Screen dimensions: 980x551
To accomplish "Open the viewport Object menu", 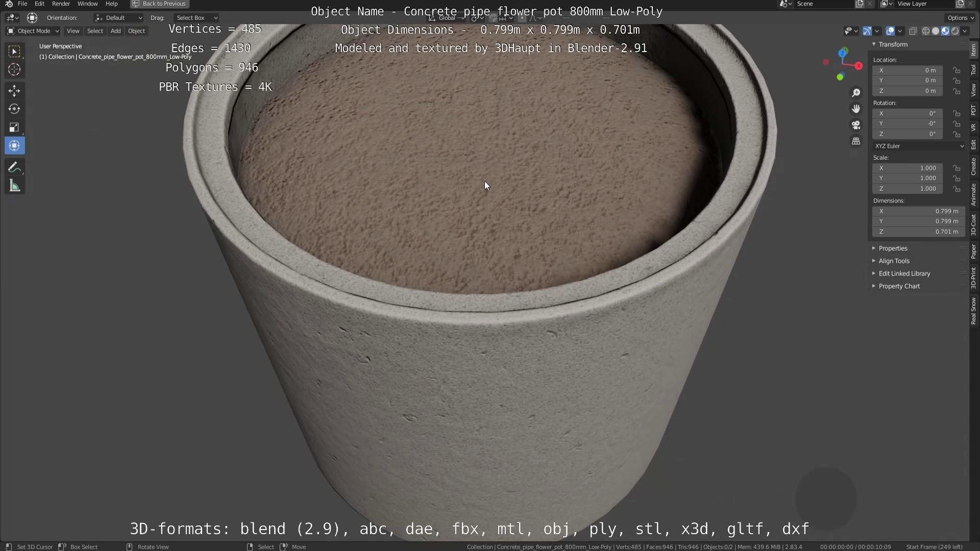I will [136, 31].
